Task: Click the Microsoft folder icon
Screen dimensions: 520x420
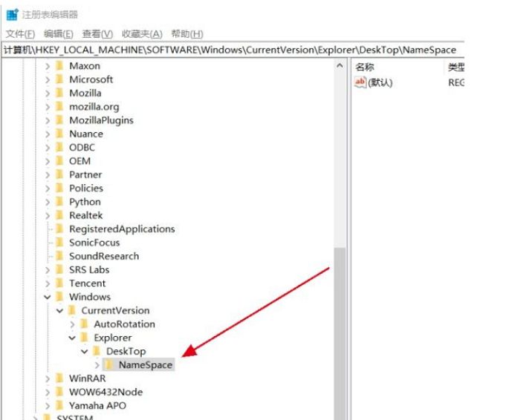Action: 59,79
